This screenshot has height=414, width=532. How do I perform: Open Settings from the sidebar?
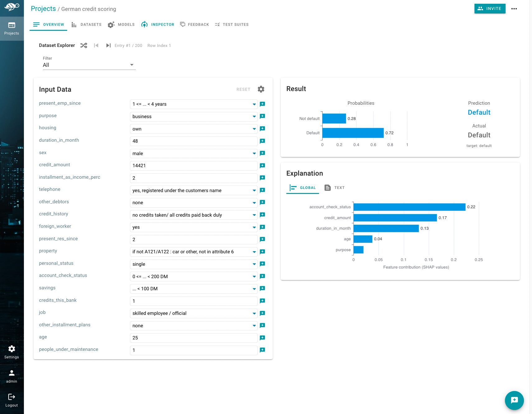pyautogui.click(x=12, y=352)
